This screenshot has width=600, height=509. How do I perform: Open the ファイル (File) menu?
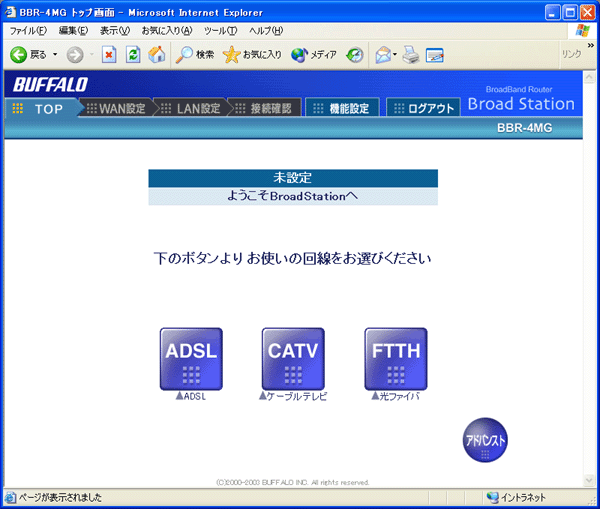click(x=27, y=31)
